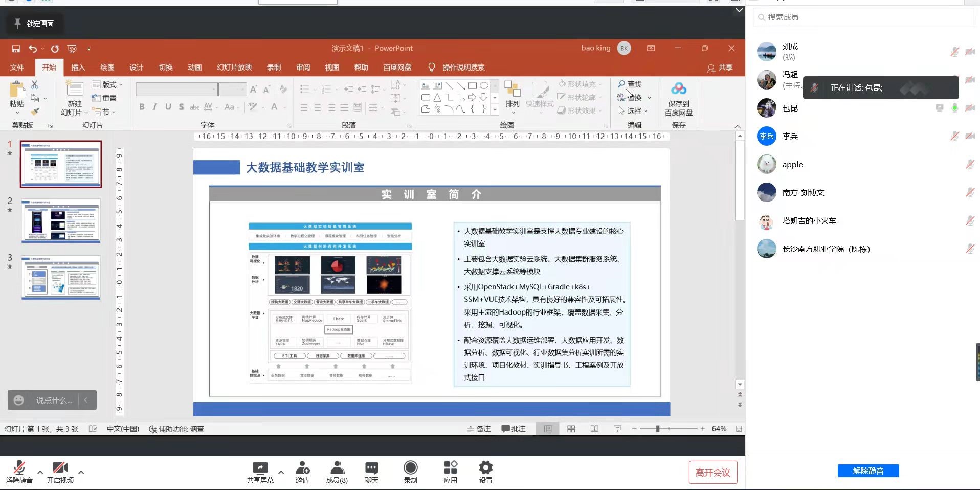Open meeting Settings gear icon
The height and width of the screenshot is (490, 980).
point(485,468)
